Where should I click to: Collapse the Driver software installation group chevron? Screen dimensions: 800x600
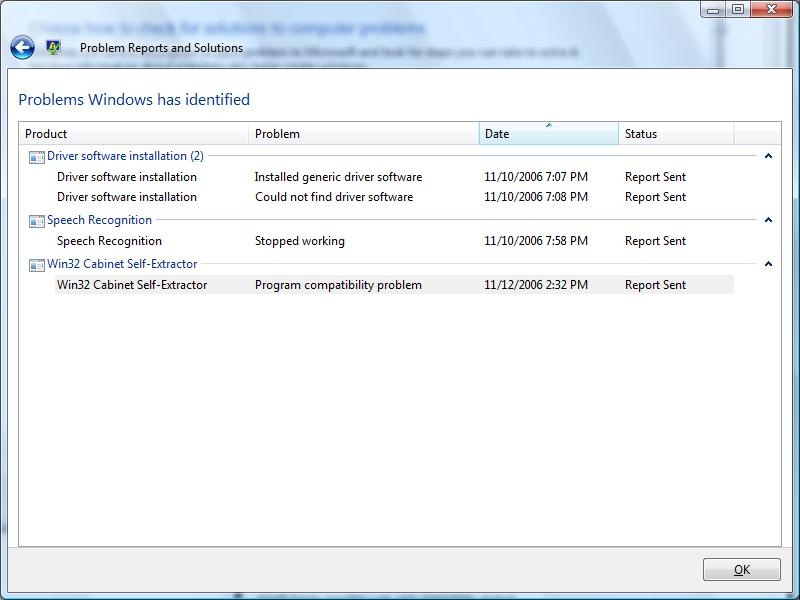[x=768, y=156]
